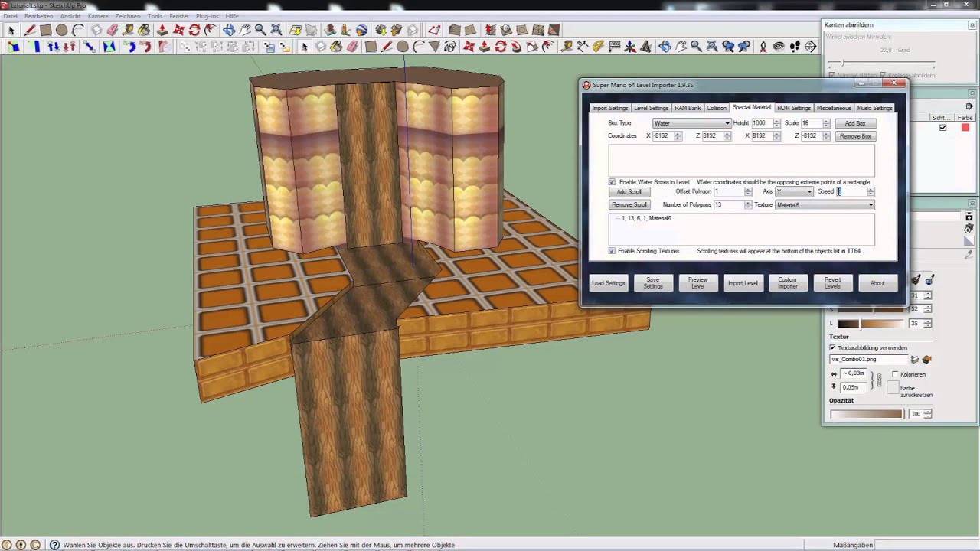Adjust the Speed stepper arrows
Viewport: 980px width, 551px height.
click(871, 191)
